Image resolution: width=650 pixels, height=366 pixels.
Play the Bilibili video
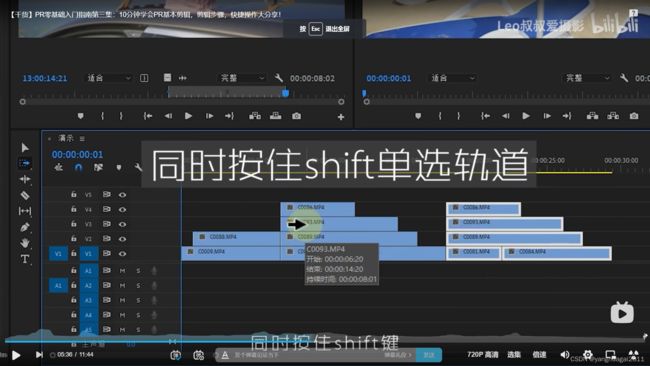(16, 355)
